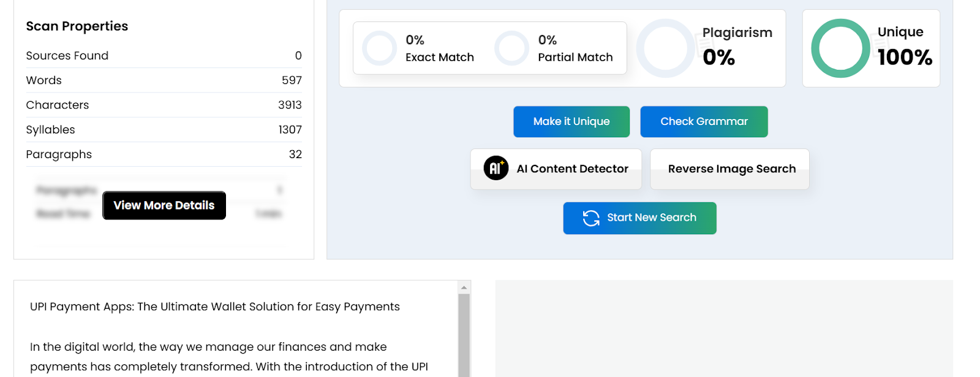This screenshot has height=377, width=980.
Task: Click the Unique 100% label
Action: pyautogui.click(x=905, y=46)
